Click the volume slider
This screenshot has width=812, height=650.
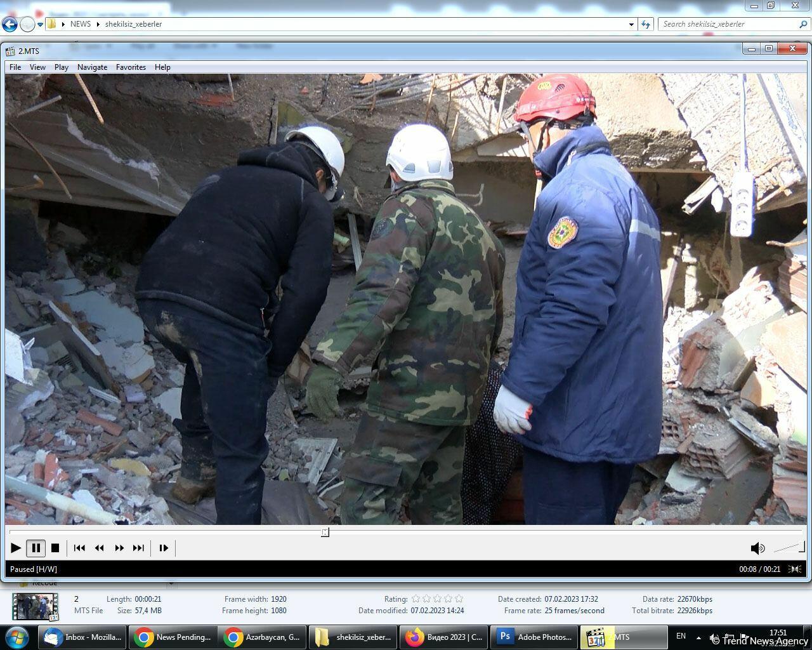pos(789,547)
